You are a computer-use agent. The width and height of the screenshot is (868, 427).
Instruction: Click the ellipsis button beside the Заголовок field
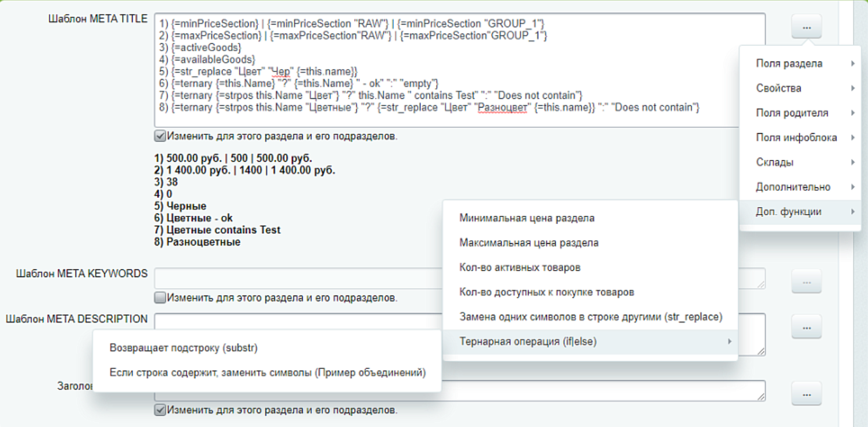(806, 394)
